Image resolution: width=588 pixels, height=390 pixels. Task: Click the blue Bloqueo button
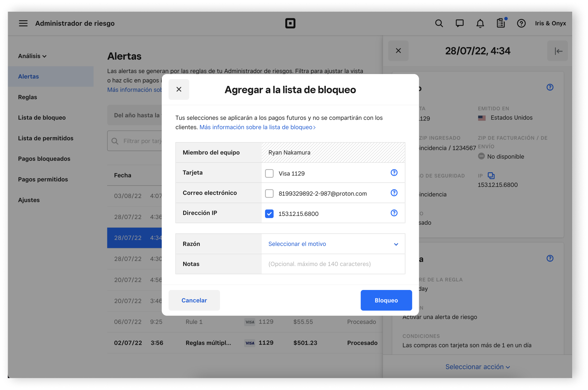click(386, 300)
